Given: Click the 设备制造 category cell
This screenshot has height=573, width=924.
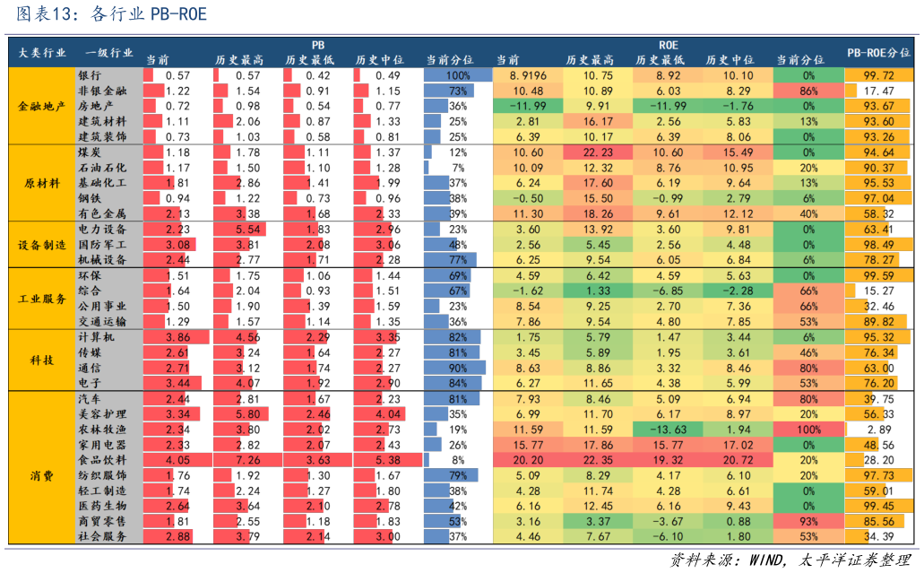Looking at the screenshot, I should pos(42,245).
